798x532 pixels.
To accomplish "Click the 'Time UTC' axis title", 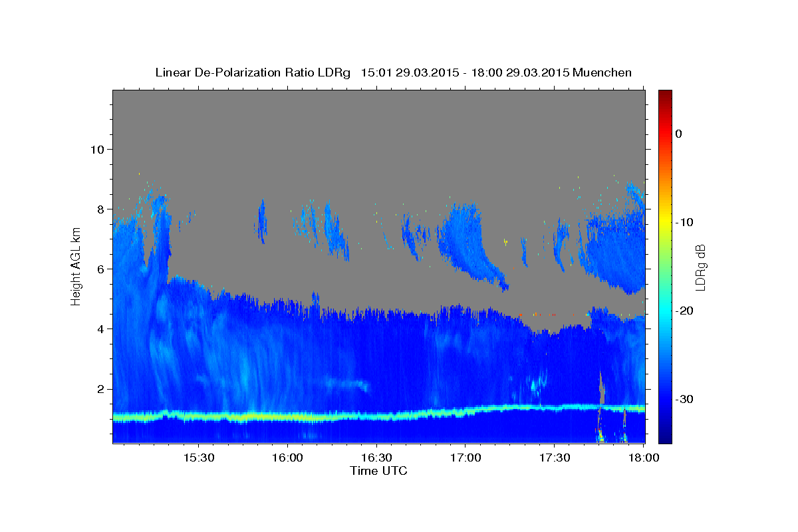I will (378, 471).
